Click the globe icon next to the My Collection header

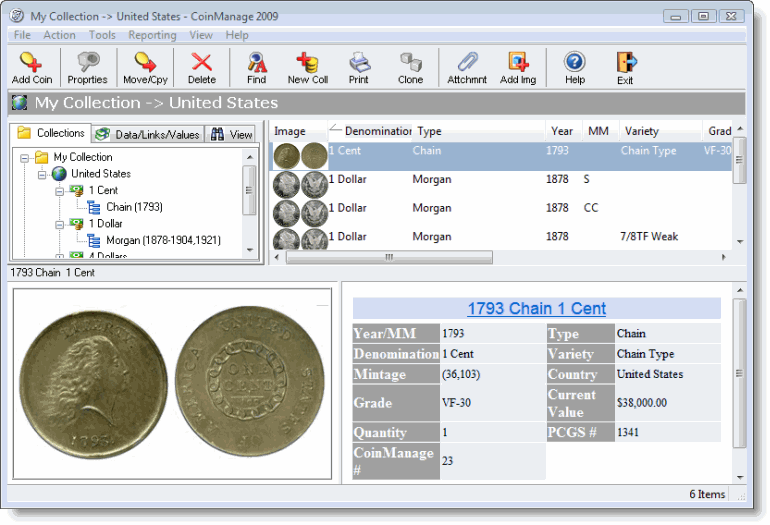coord(20,103)
